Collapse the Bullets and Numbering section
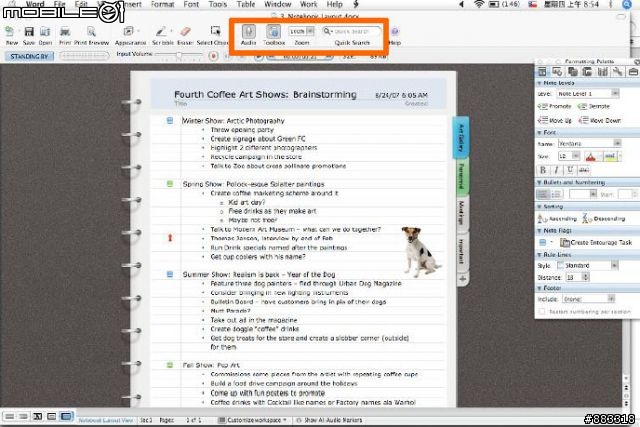The width and height of the screenshot is (640, 427). 539,182
